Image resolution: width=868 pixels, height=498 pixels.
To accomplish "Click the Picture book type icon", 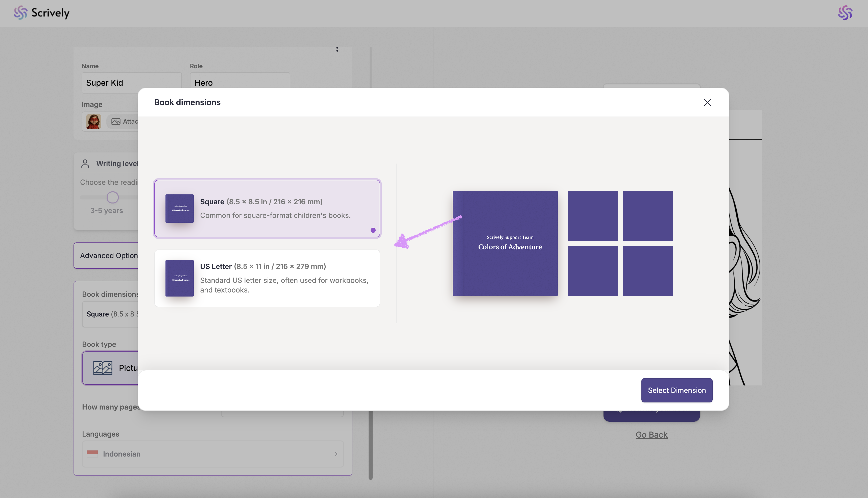I will [103, 368].
